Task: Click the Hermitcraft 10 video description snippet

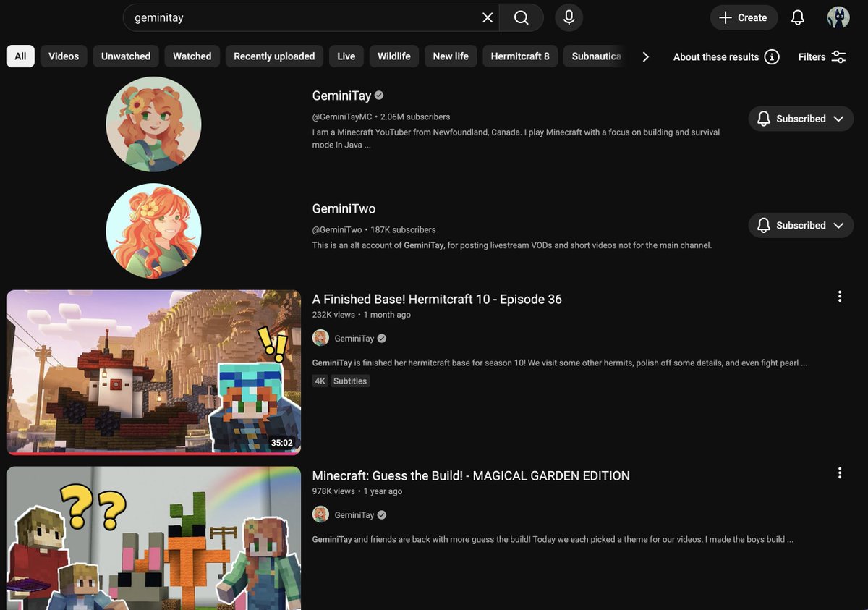Action: coord(560,363)
